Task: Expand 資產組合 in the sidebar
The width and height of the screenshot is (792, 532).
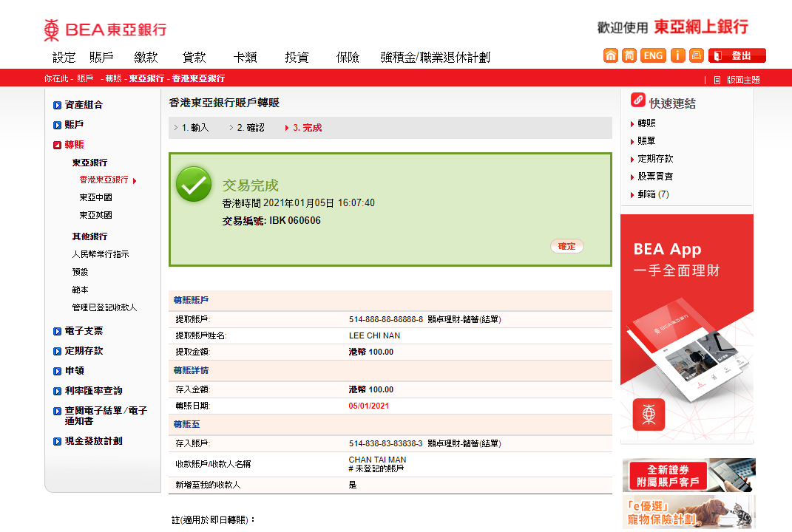Action: tap(78, 105)
